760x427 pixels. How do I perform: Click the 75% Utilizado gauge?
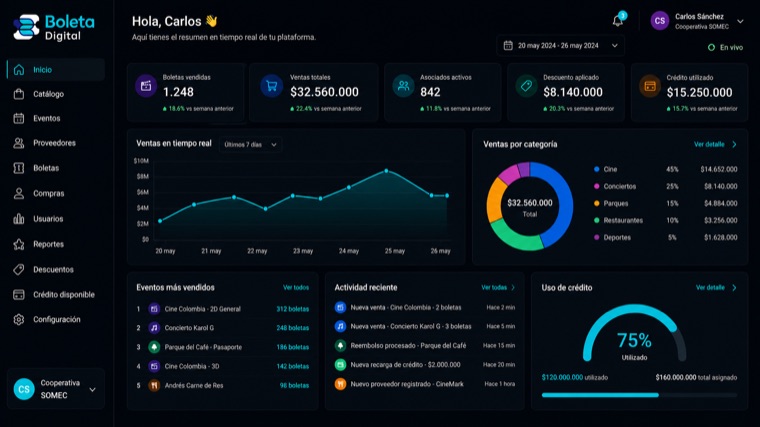pyautogui.click(x=634, y=334)
